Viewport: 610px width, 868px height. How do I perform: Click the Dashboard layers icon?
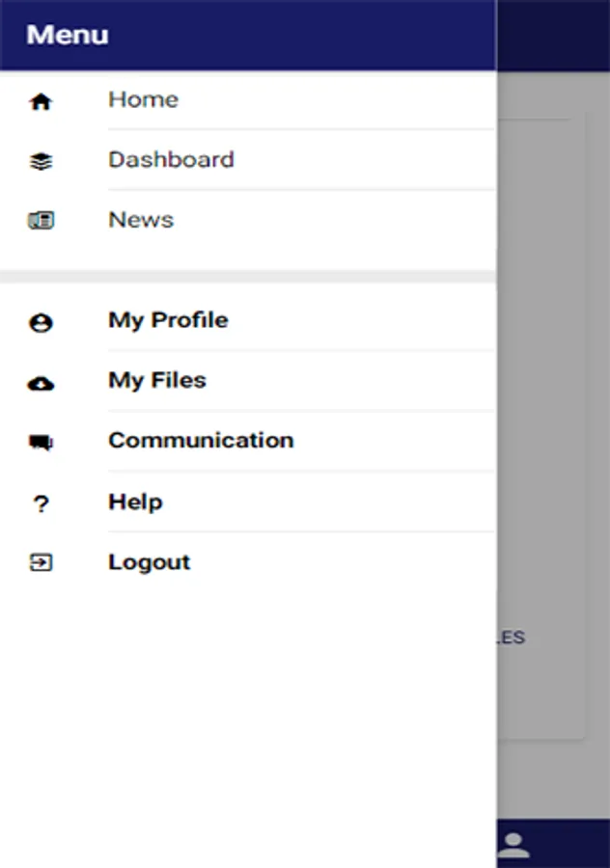(x=41, y=161)
